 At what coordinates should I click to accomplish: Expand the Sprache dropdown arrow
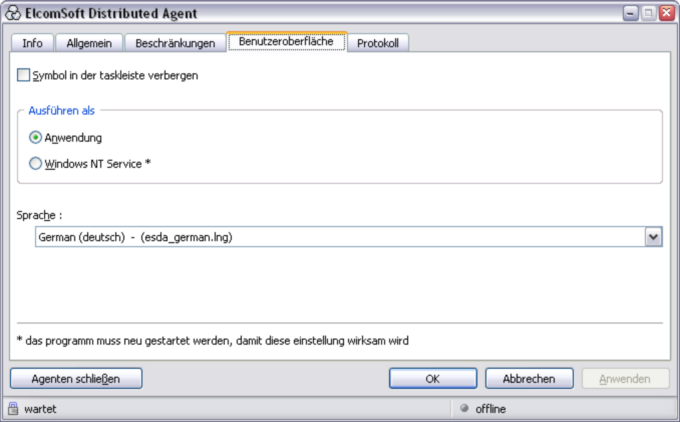pos(653,237)
